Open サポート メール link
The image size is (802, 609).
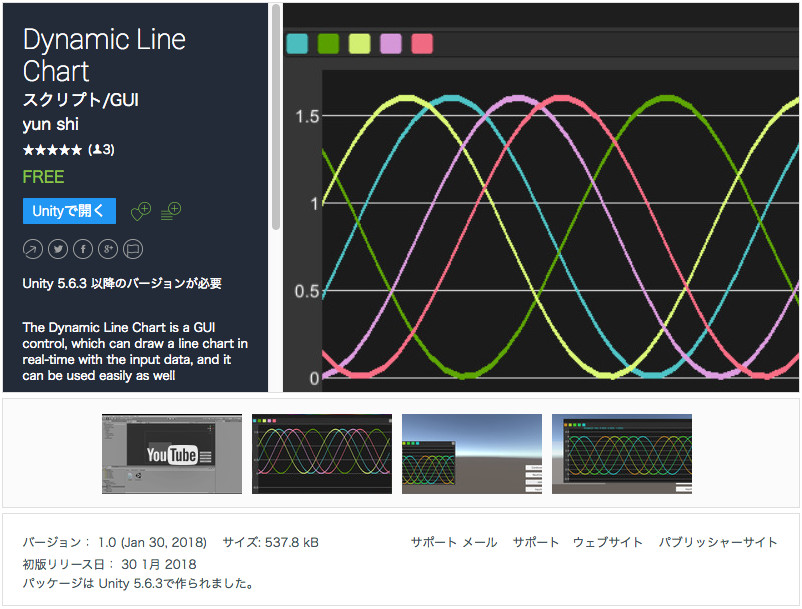tap(454, 542)
